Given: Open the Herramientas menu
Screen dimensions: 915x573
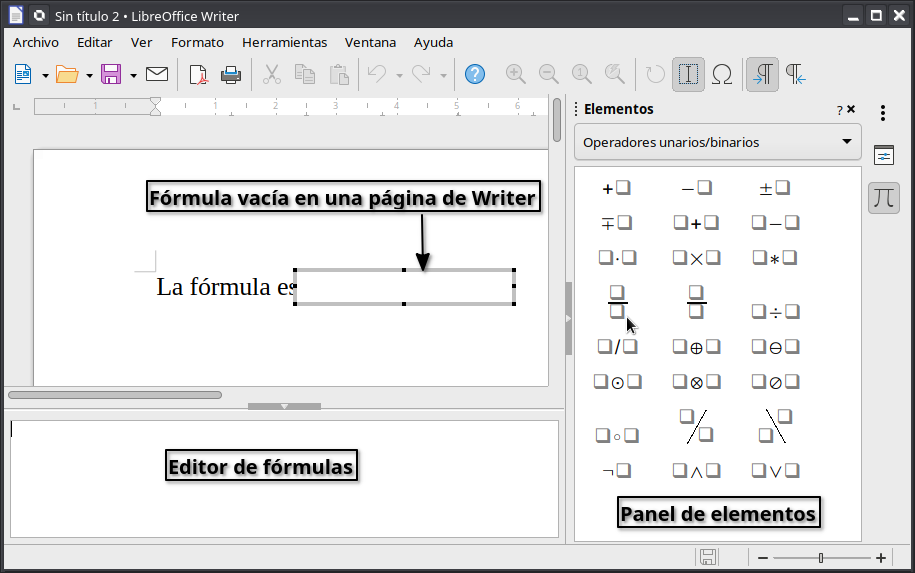Looking at the screenshot, I should (285, 43).
